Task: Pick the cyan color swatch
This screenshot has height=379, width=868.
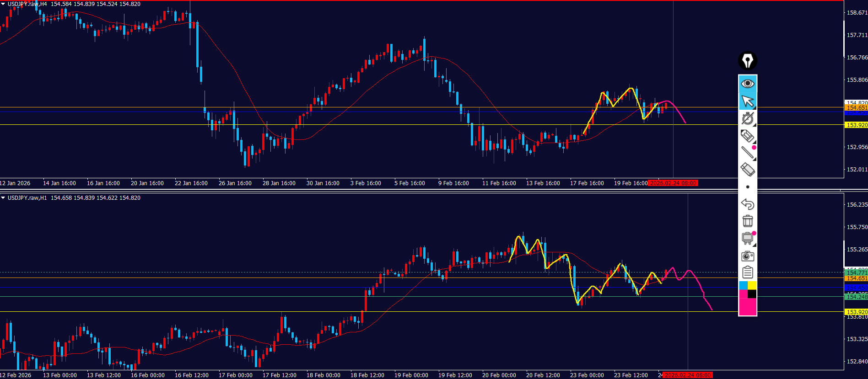Action: [x=743, y=286]
